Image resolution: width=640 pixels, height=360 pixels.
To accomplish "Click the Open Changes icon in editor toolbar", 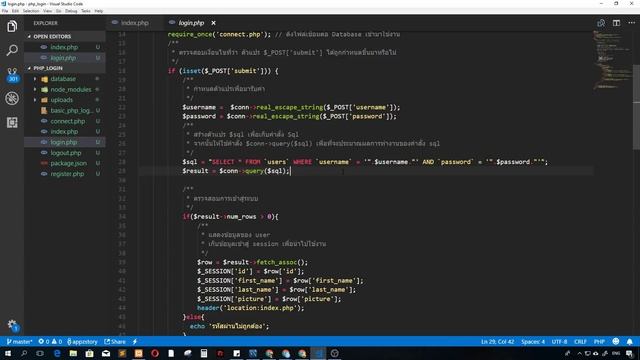I will click(601, 23).
